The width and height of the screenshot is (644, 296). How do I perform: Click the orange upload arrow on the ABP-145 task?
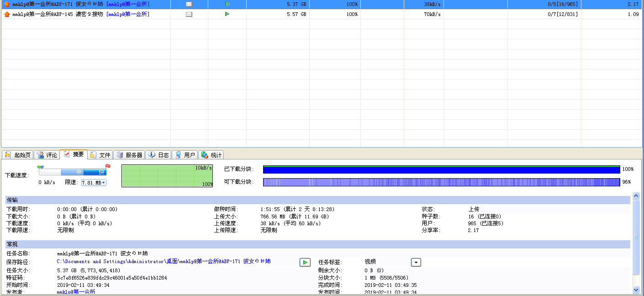tap(7, 14)
